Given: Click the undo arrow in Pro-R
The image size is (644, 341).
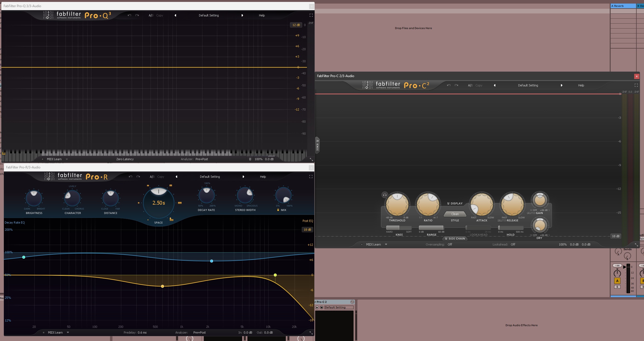Looking at the screenshot, I should point(130,177).
